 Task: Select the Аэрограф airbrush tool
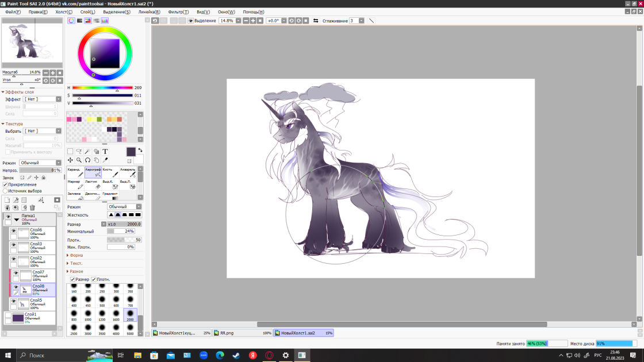93,172
